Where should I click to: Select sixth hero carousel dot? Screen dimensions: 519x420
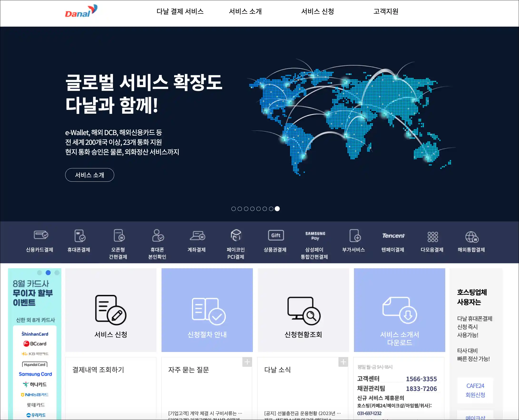(265, 209)
